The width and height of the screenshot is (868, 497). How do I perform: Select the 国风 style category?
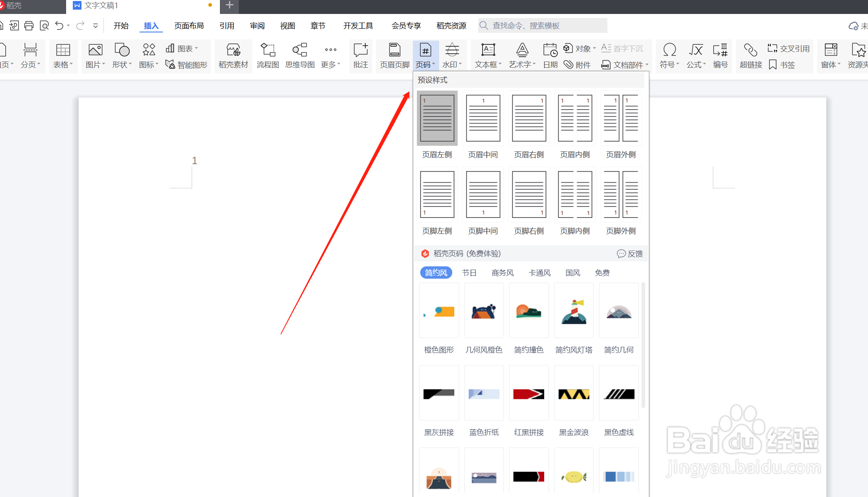click(573, 273)
